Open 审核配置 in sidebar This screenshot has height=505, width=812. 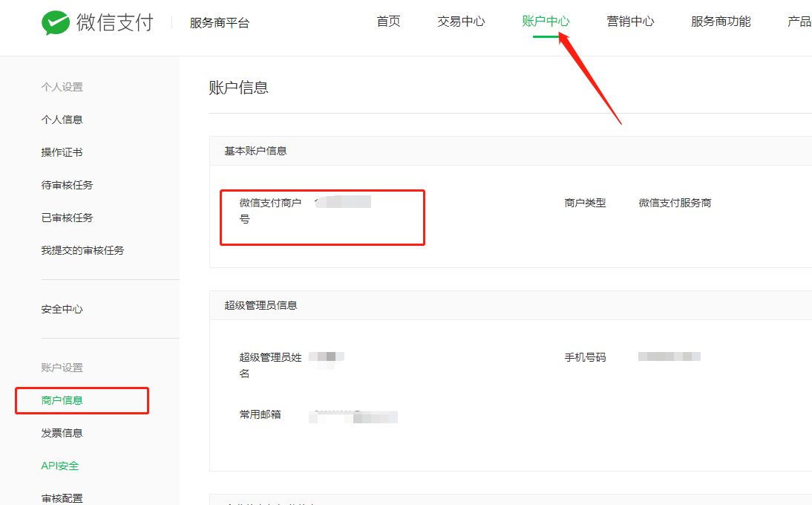pos(62,498)
